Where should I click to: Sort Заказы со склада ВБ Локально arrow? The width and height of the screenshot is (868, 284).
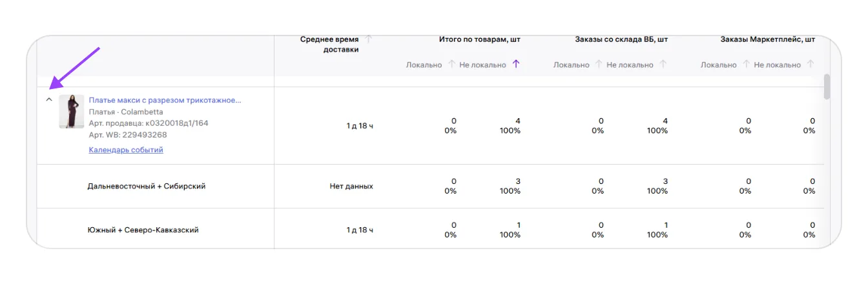599,65
